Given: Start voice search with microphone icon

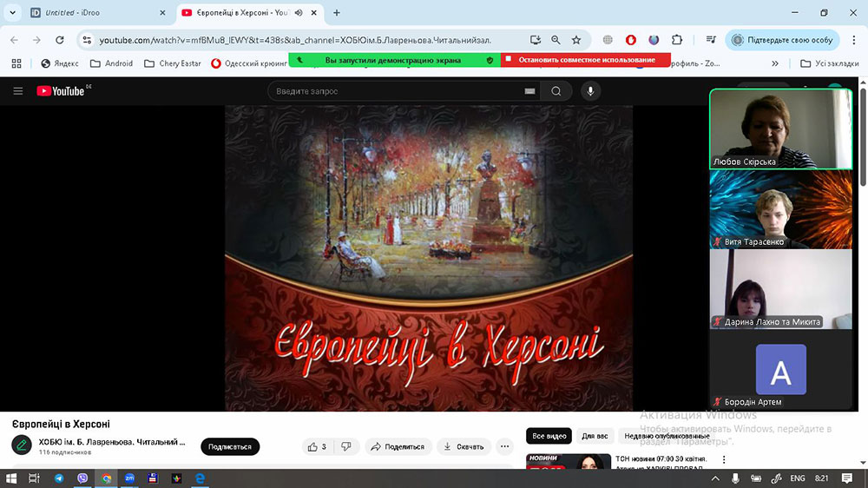Looking at the screenshot, I should pos(590,91).
